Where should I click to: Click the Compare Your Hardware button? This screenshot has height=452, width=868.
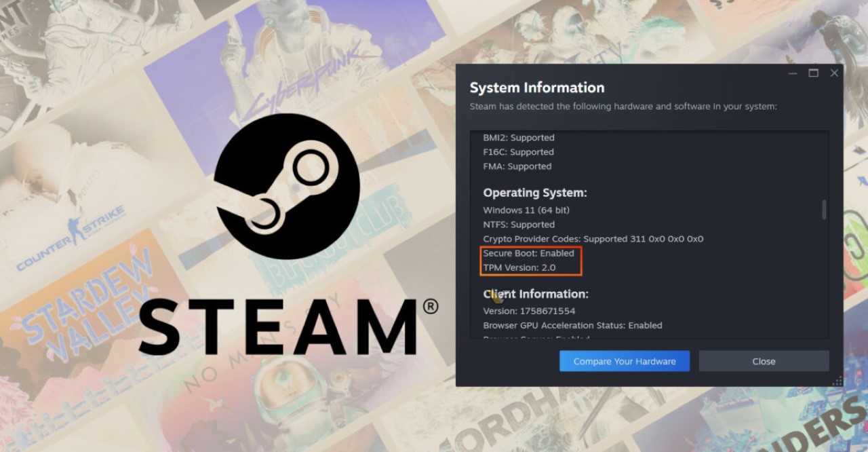624,360
